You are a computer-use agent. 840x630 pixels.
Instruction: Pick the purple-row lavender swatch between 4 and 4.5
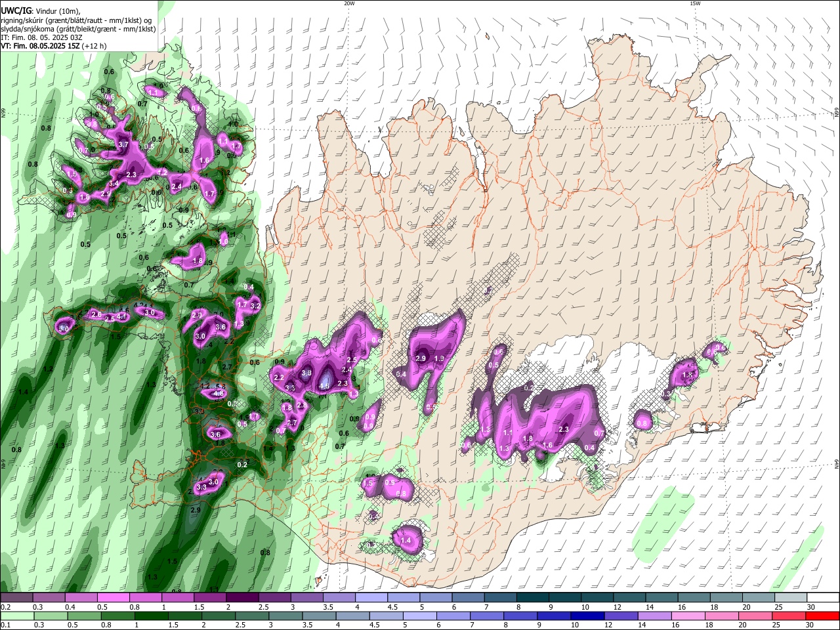click(x=371, y=598)
